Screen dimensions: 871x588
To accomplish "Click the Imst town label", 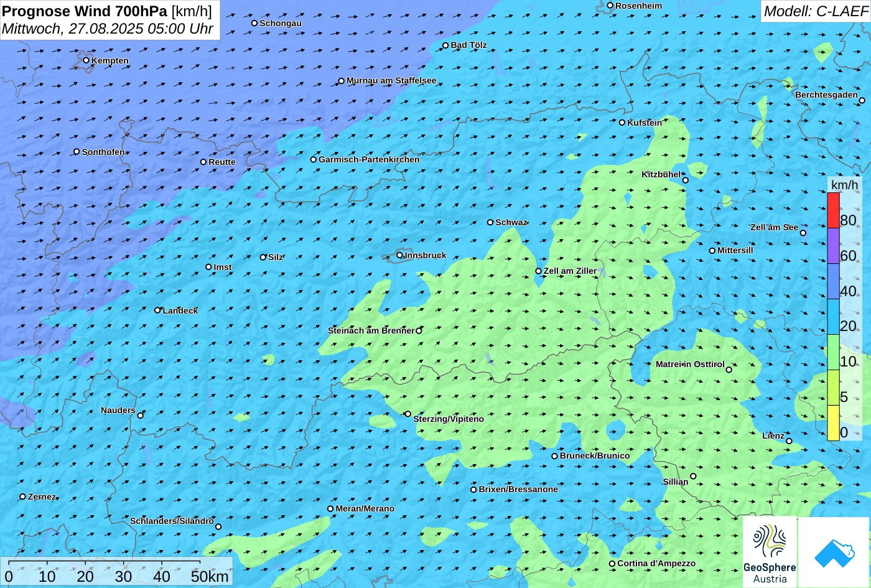I will (223, 268).
